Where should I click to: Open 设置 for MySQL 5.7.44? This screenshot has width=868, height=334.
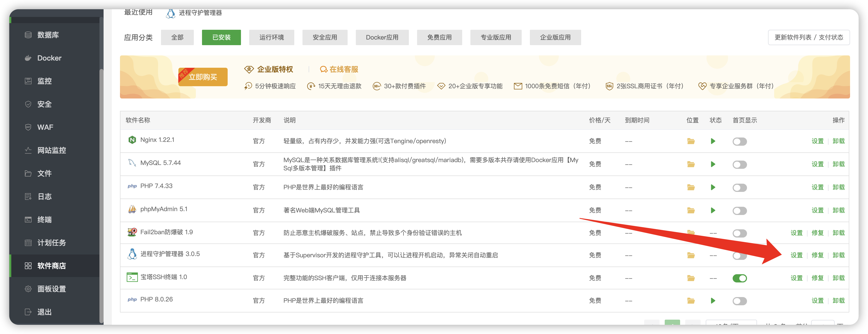817,164
